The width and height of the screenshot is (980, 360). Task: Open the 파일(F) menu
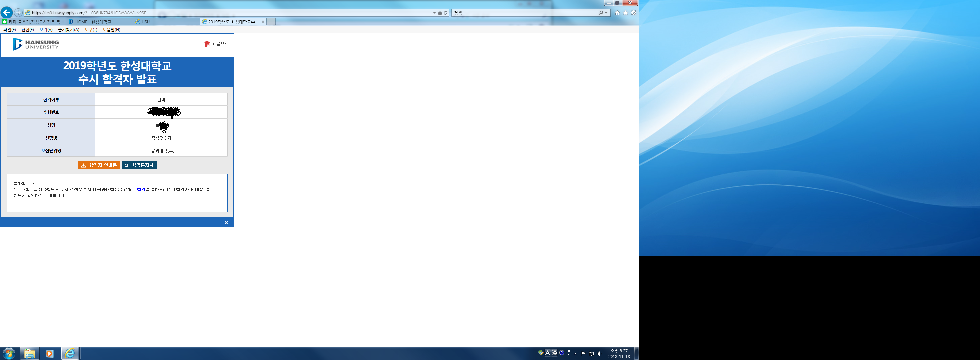[x=10, y=29]
